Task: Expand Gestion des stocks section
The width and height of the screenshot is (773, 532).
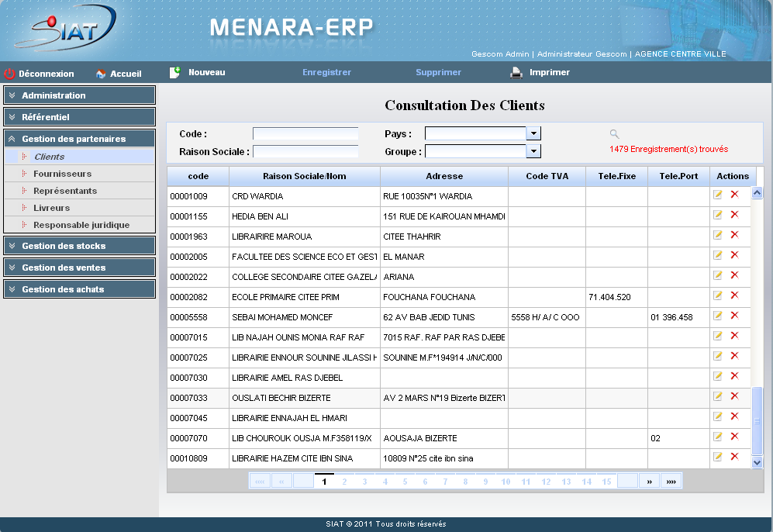Action: click(79, 246)
